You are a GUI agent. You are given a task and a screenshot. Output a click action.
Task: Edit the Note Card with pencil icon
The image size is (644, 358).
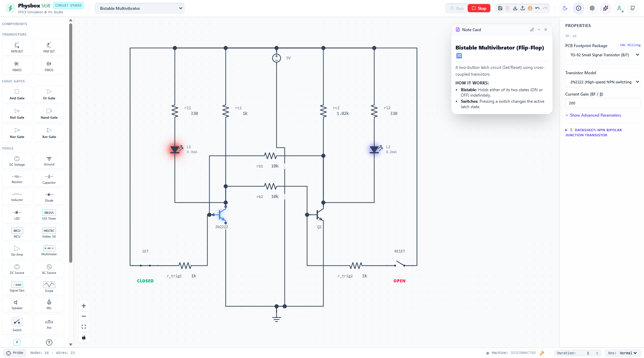pos(532,29)
